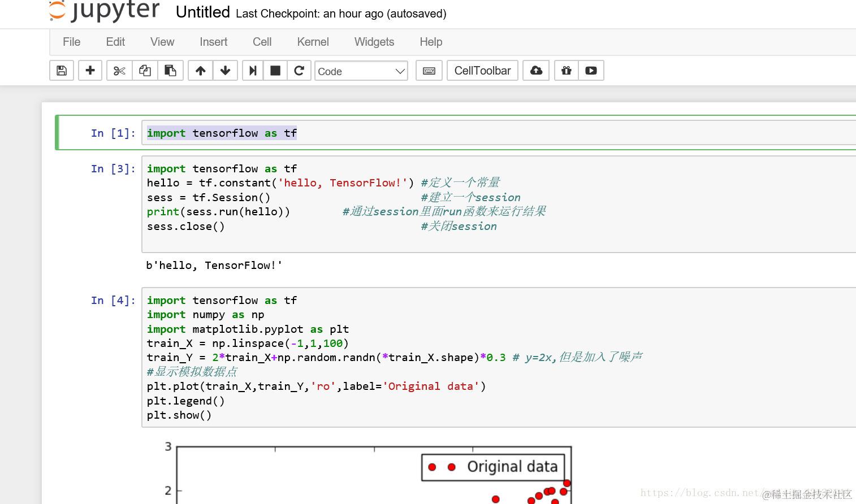
Task: Click the video play icon in toolbar
Action: pos(591,71)
